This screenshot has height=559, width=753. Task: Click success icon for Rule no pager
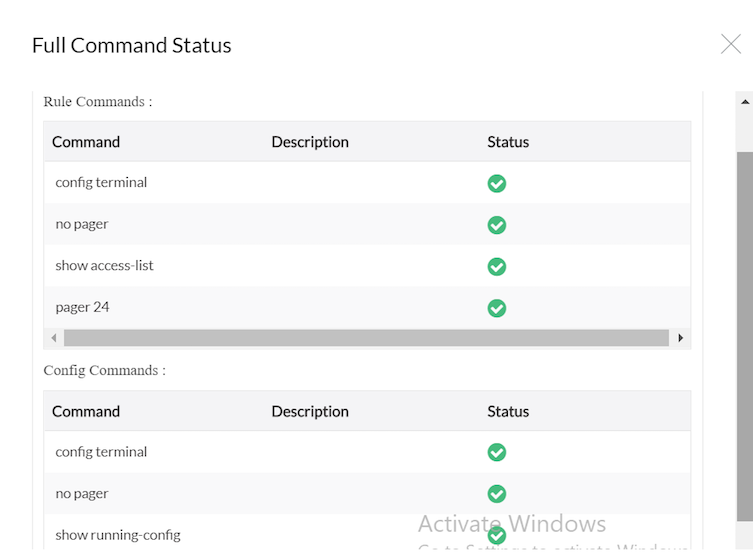click(x=496, y=225)
